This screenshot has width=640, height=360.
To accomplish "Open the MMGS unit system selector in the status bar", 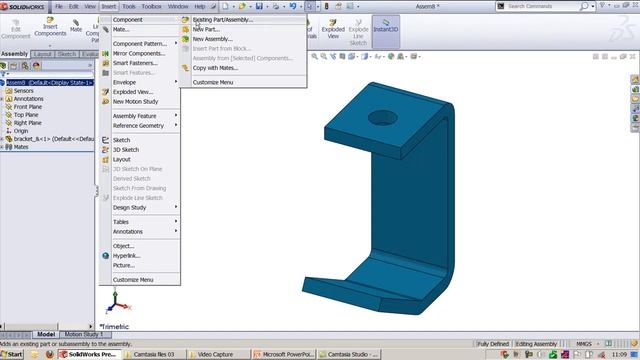I will click(586, 344).
